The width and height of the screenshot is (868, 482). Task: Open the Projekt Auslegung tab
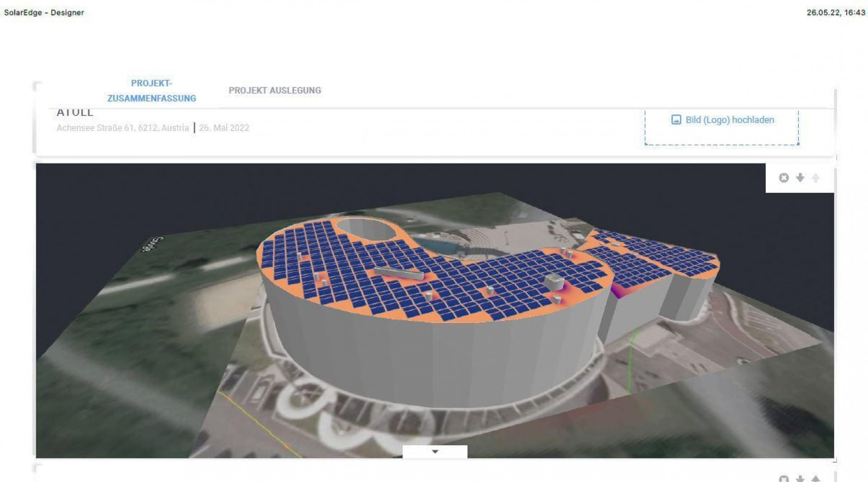coord(275,90)
